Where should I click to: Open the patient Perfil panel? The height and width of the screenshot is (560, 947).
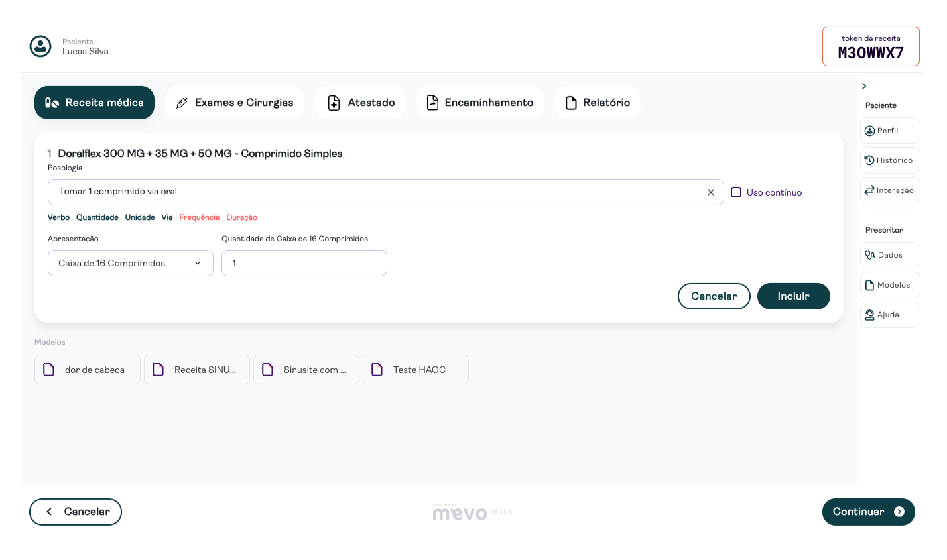click(x=889, y=131)
